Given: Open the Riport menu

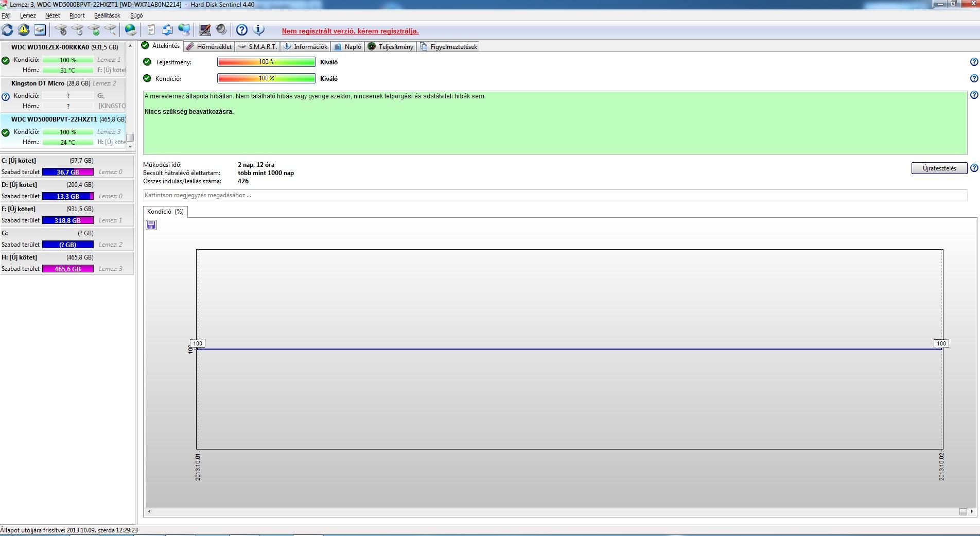Looking at the screenshot, I should click(x=77, y=15).
